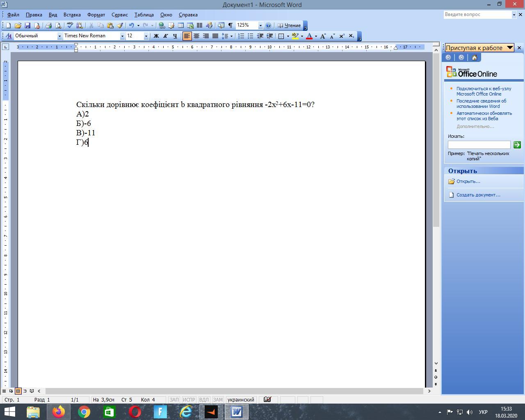Apply the red font color

pyautogui.click(x=309, y=36)
